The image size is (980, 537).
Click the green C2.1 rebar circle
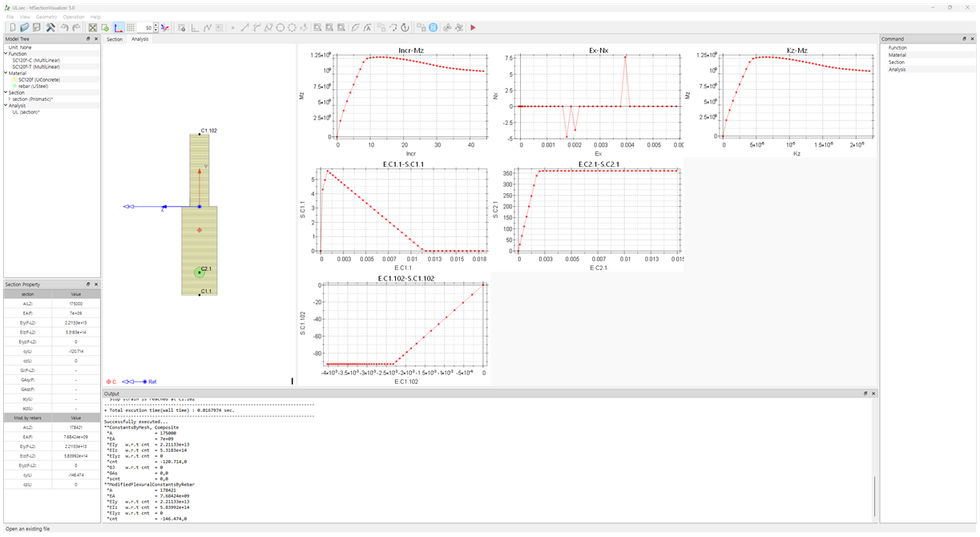pos(200,273)
